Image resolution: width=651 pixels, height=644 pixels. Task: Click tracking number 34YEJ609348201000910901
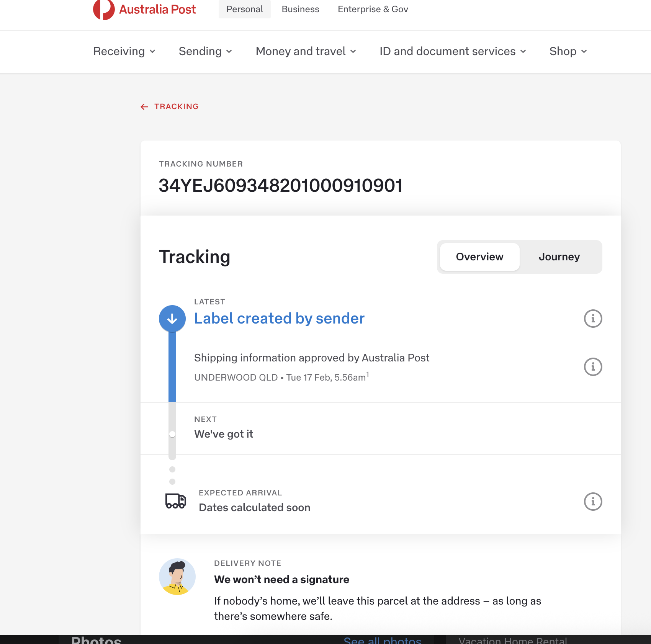[281, 186]
